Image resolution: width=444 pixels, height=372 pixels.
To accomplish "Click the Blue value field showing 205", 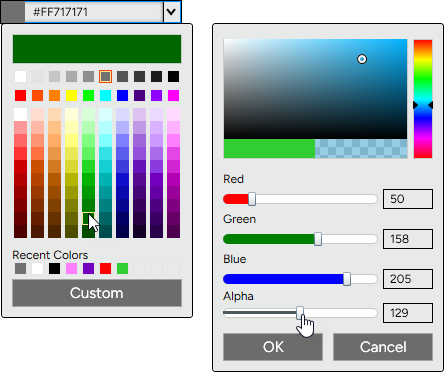I will click(x=408, y=279).
